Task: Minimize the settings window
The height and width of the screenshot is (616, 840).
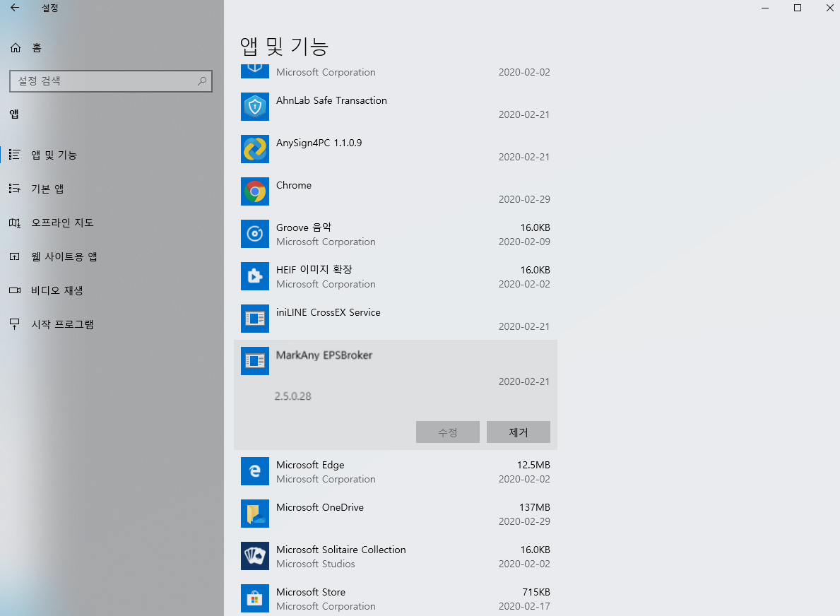Action: (x=765, y=8)
